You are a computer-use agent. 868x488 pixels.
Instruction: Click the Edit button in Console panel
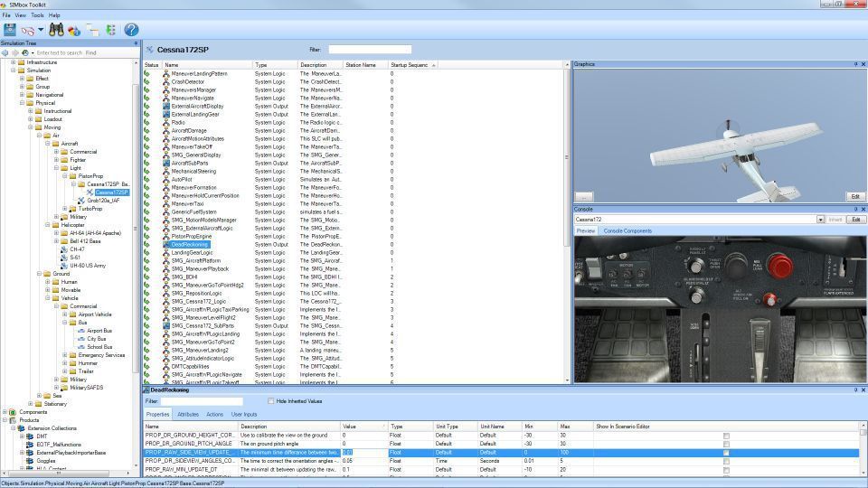click(855, 220)
